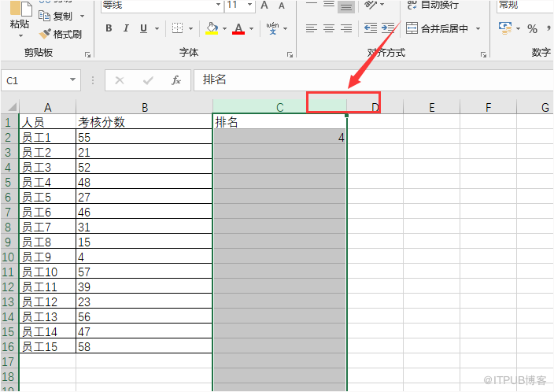Viewport: 554px width, 392px height.
Task: Click cell containing 员工7
Action: click(48, 227)
